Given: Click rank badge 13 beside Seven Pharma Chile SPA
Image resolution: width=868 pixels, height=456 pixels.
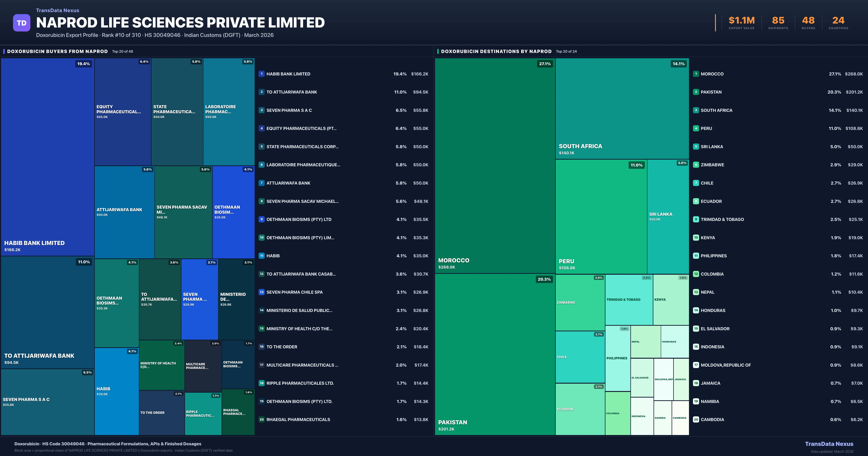Looking at the screenshot, I should tap(261, 292).
